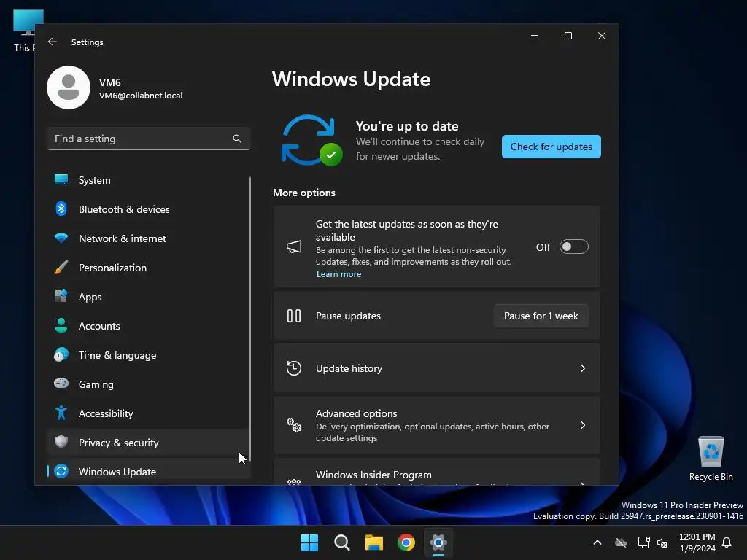Click the history clock icon of Update history
The height and width of the screenshot is (560, 747).
tap(294, 368)
